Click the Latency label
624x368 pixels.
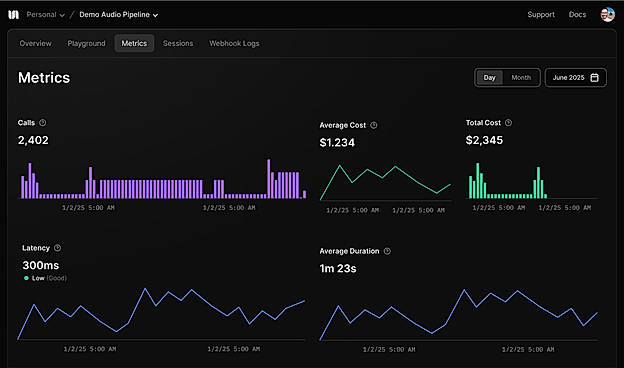(x=36, y=248)
